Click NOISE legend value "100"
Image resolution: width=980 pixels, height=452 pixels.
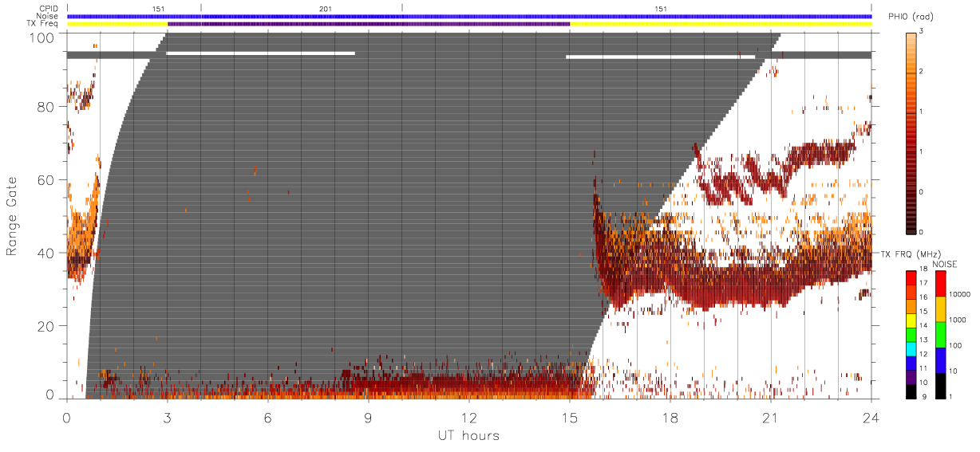(955, 345)
